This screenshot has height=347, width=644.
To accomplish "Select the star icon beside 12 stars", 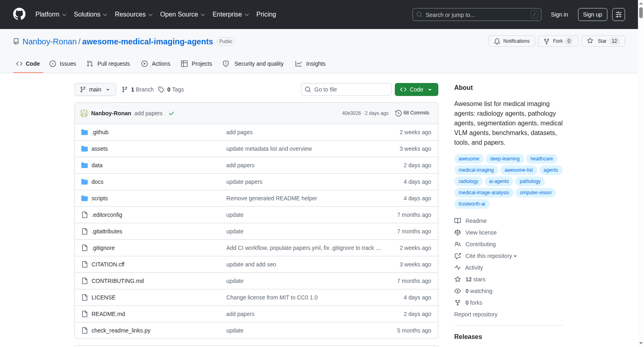I will pyautogui.click(x=458, y=279).
